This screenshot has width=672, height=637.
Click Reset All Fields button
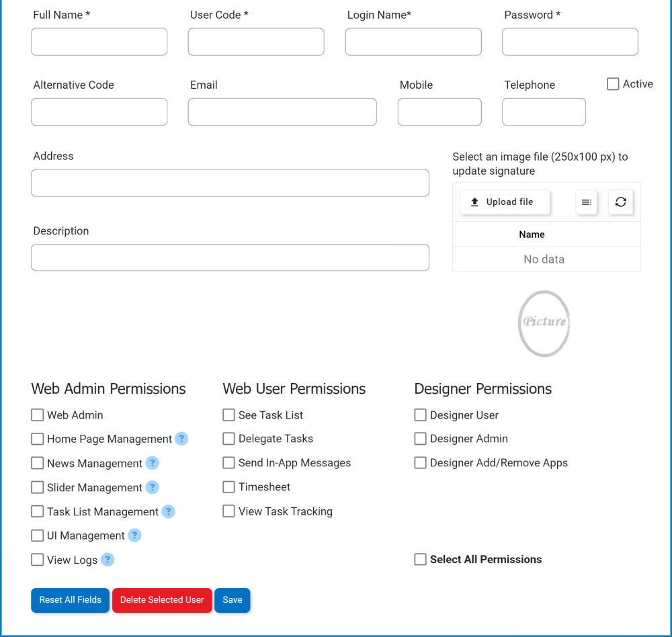(x=70, y=600)
